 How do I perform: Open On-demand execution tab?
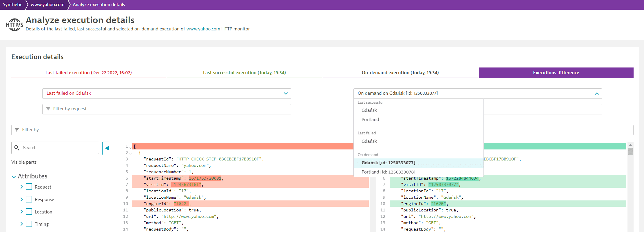(x=400, y=73)
